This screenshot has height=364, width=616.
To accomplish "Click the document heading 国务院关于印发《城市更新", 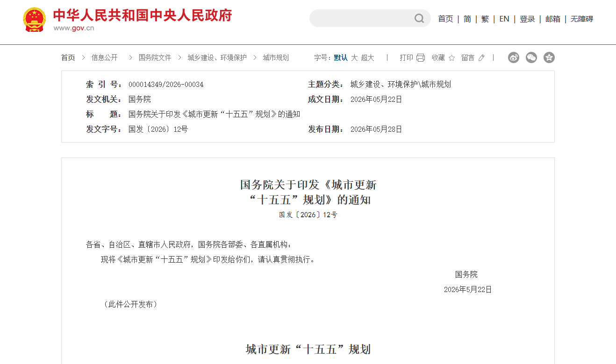I will [308, 185].
